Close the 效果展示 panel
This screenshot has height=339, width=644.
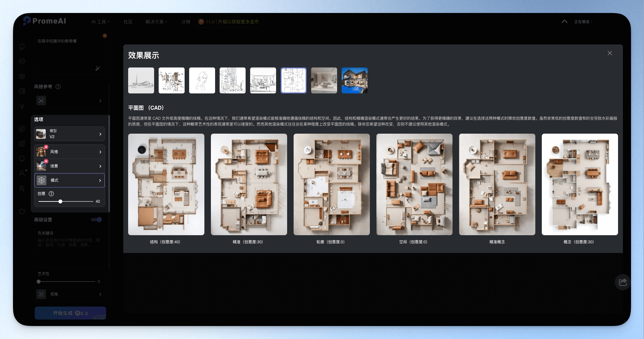610,53
